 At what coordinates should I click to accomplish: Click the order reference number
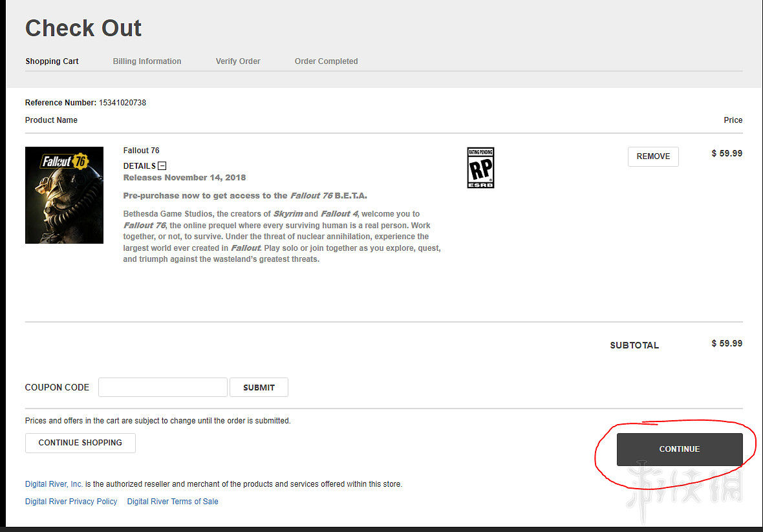coord(122,103)
